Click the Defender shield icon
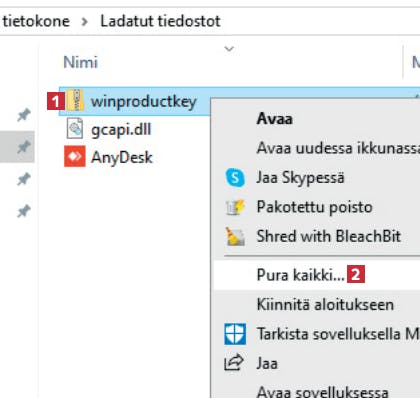This screenshot has height=398, width=420. tap(235, 334)
